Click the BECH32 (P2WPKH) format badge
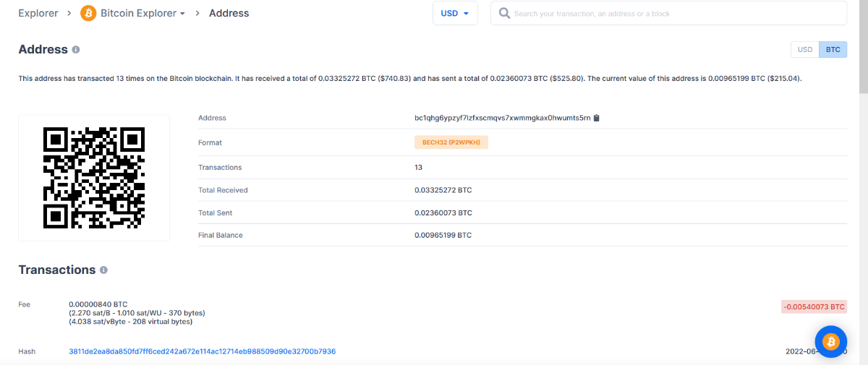 [451, 142]
